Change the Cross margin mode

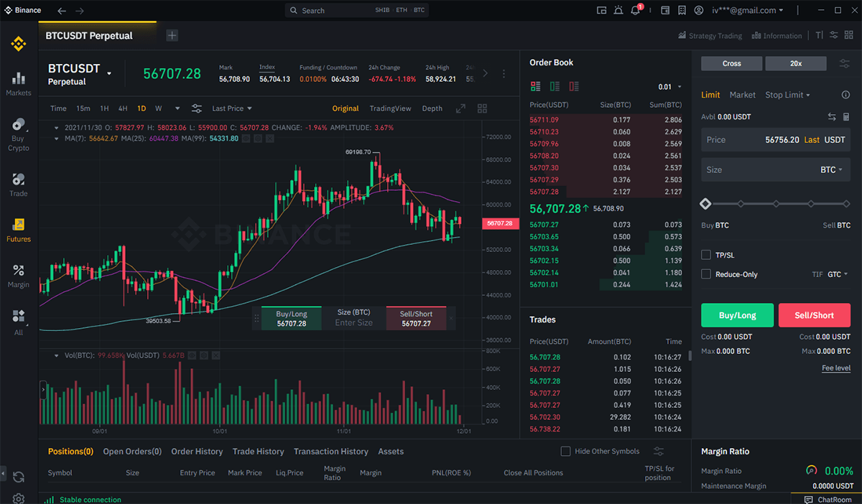(x=731, y=63)
